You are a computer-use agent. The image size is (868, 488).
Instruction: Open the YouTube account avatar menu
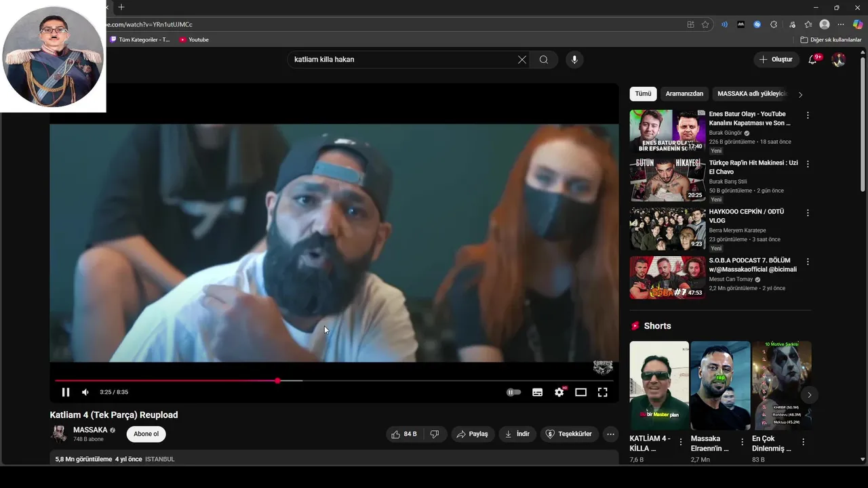(x=839, y=60)
